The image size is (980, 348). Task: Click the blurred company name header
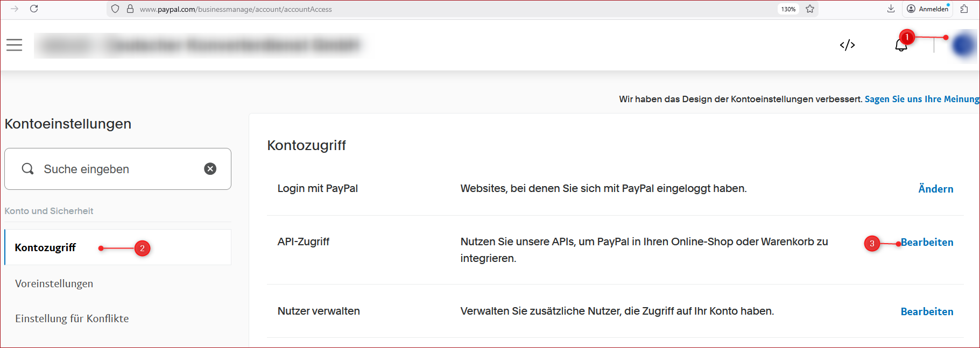199,45
